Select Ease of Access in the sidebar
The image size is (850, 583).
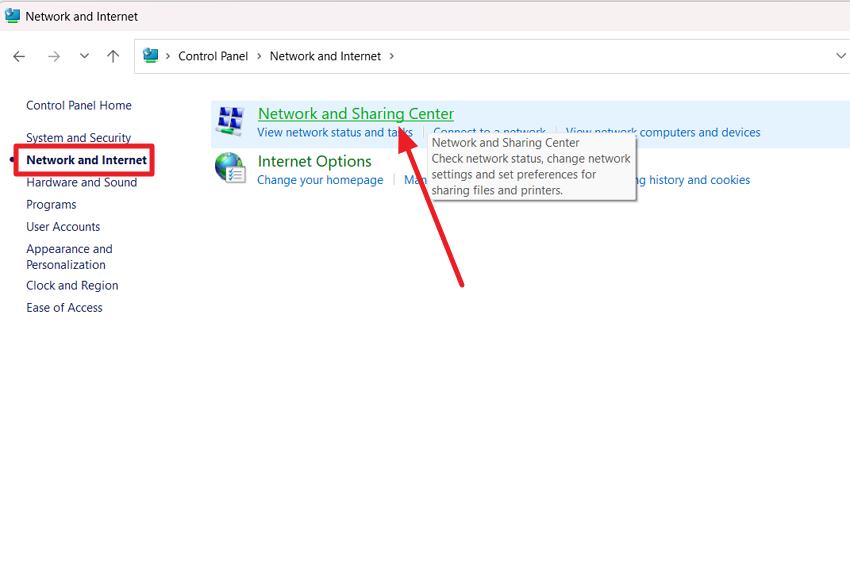pos(64,307)
